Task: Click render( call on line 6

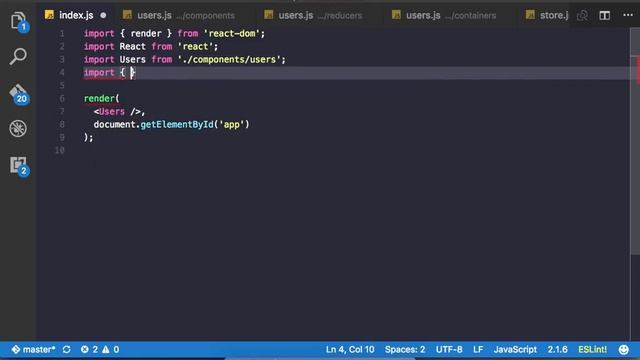Action: click(101, 98)
